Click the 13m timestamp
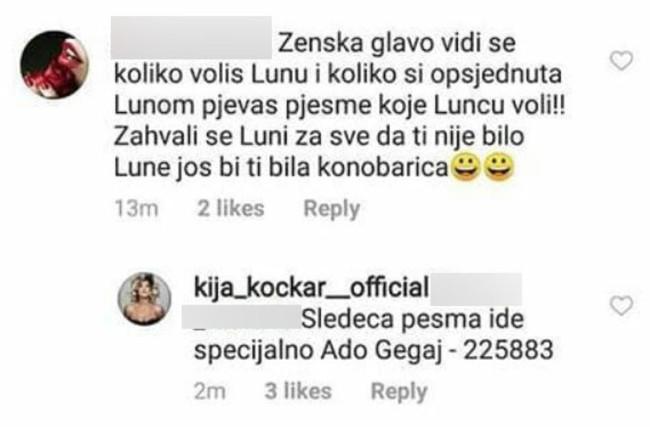 point(136,208)
